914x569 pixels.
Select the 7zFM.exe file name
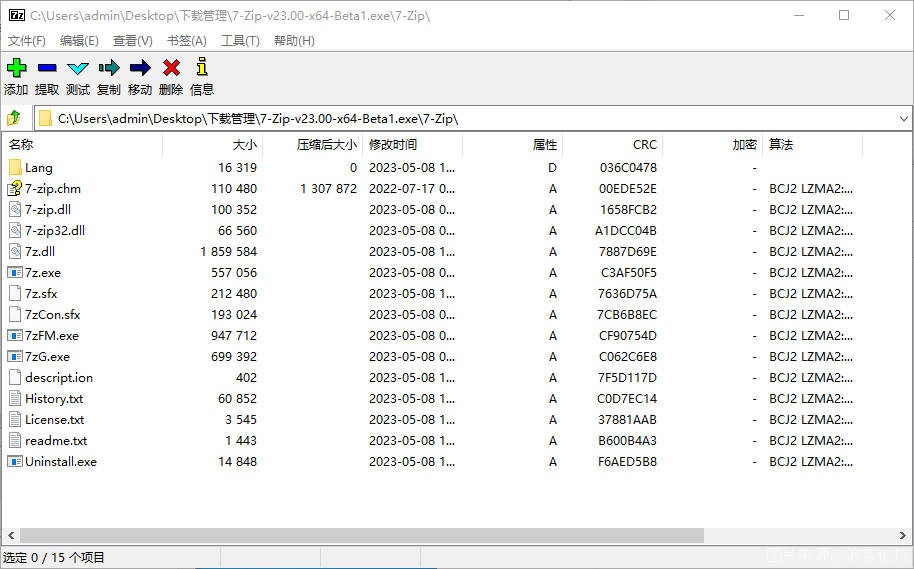tap(52, 335)
